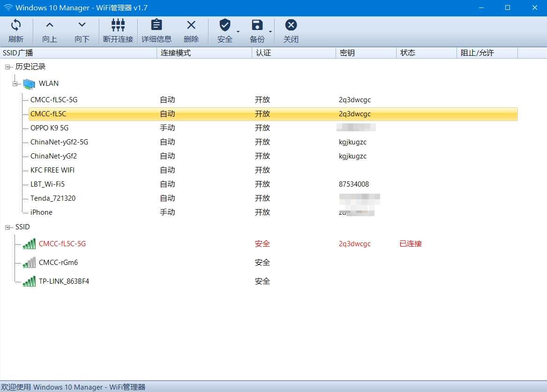547x392 pixels.
Task: Click the 断开连接 disconnect icon
Action: pyautogui.click(x=118, y=25)
